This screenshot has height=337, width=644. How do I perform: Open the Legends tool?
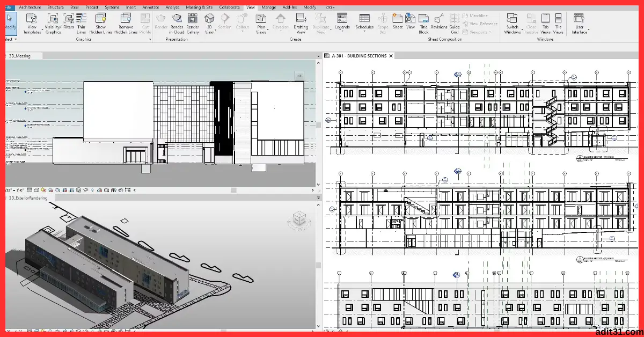(x=342, y=22)
